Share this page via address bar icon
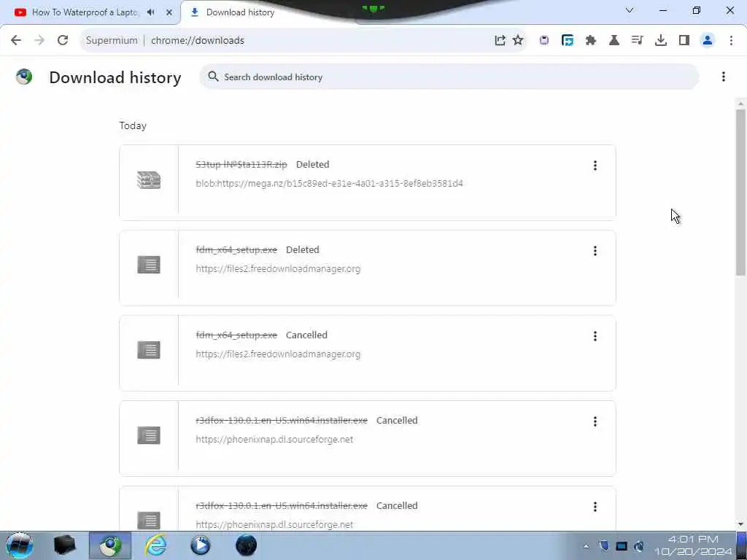747x560 pixels. click(x=500, y=41)
